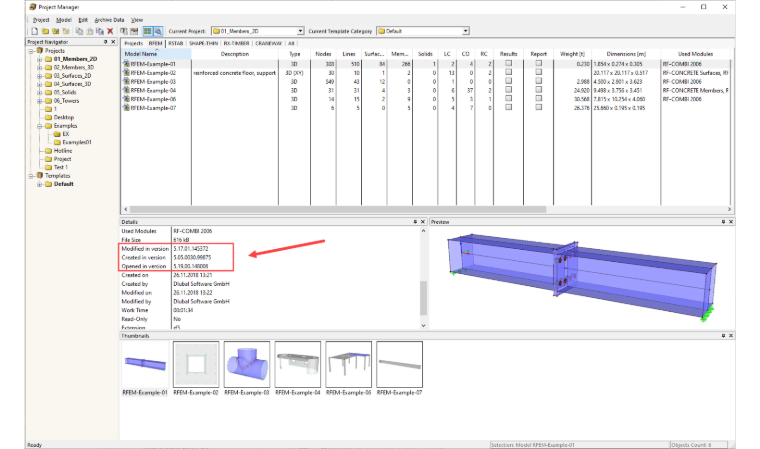The height and width of the screenshot is (449, 760).
Task: Expand the Default template folder node
Action: point(40,184)
